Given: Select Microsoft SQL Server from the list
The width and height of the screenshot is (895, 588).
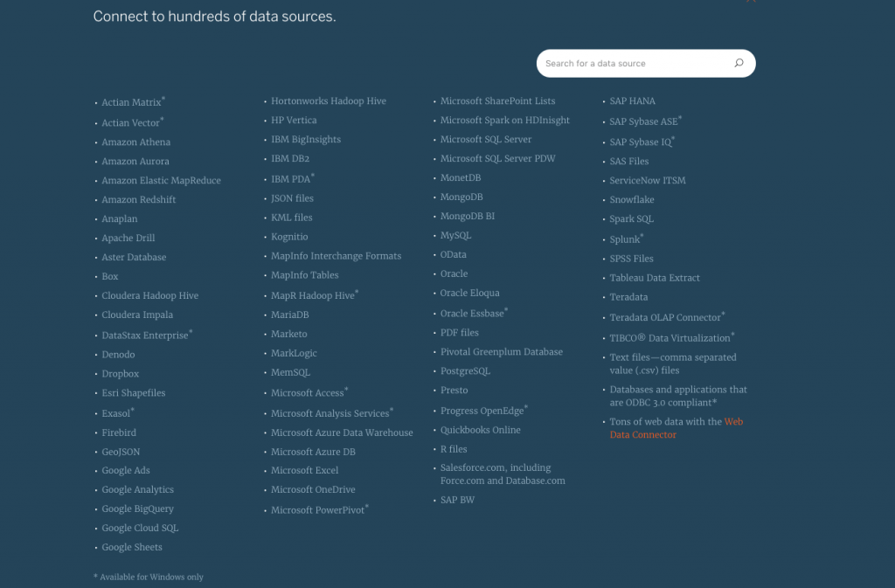Looking at the screenshot, I should coord(486,139).
